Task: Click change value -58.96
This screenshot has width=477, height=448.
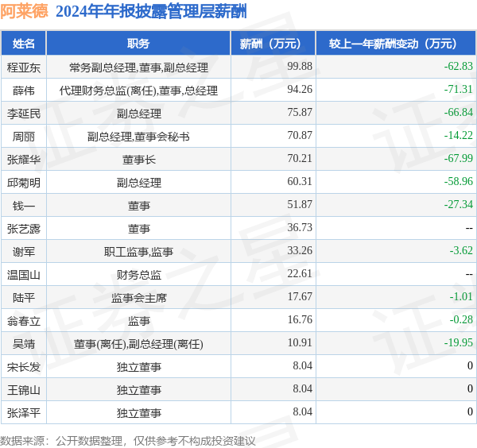Action: click(459, 181)
